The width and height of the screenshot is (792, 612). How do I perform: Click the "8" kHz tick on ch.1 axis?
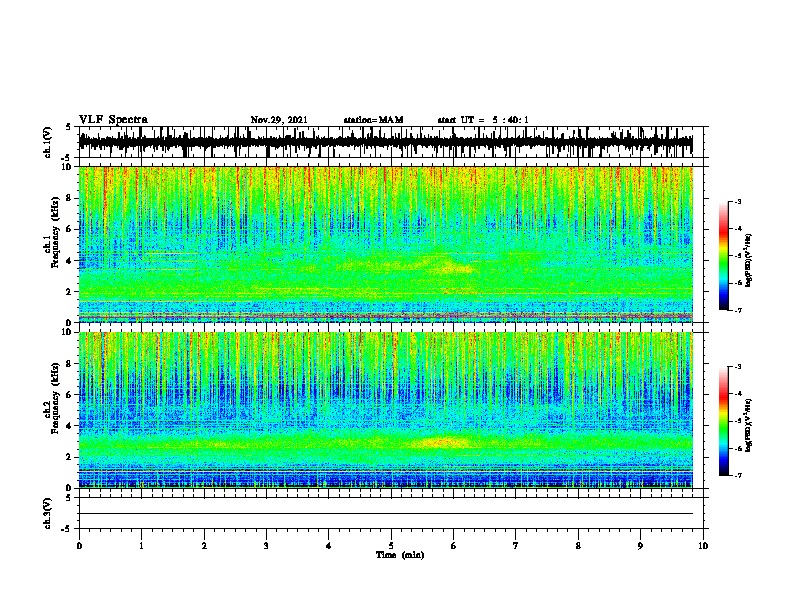pyautogui.click(x=70, y=198)
